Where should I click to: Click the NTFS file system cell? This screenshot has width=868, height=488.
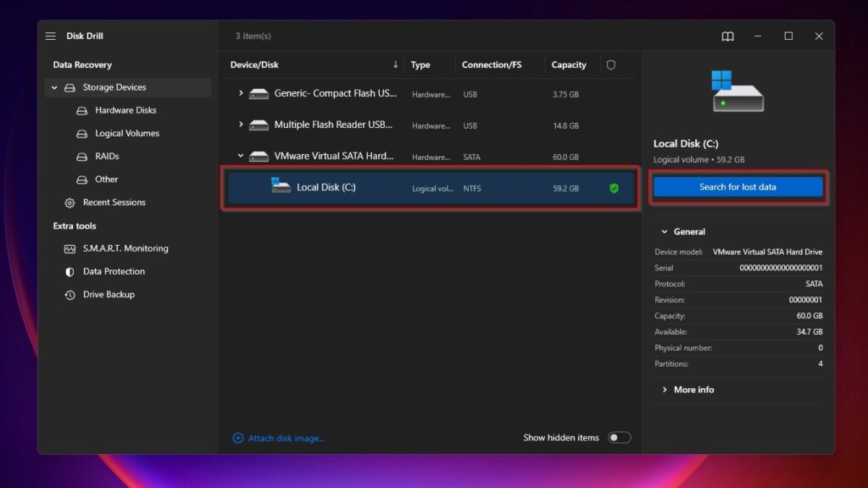(472, 189)
